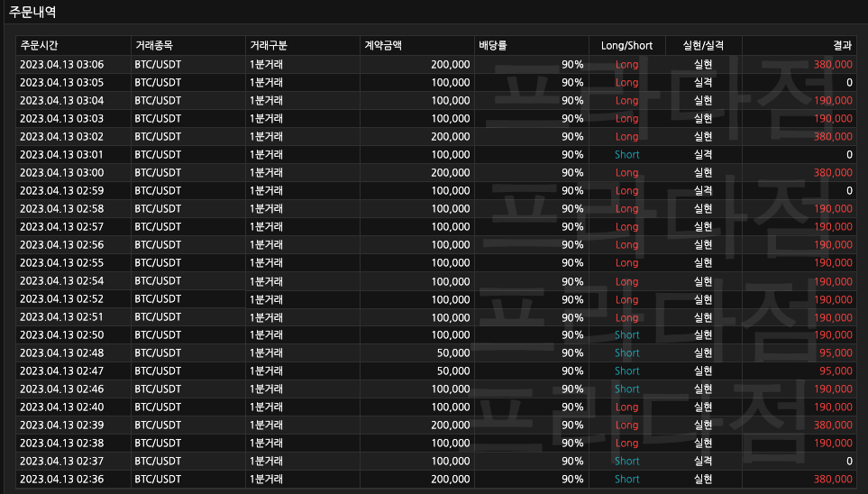Select order time 2023.04.13 02:58
The width and height of the screenshot is (868, 494).
[62, 209]
